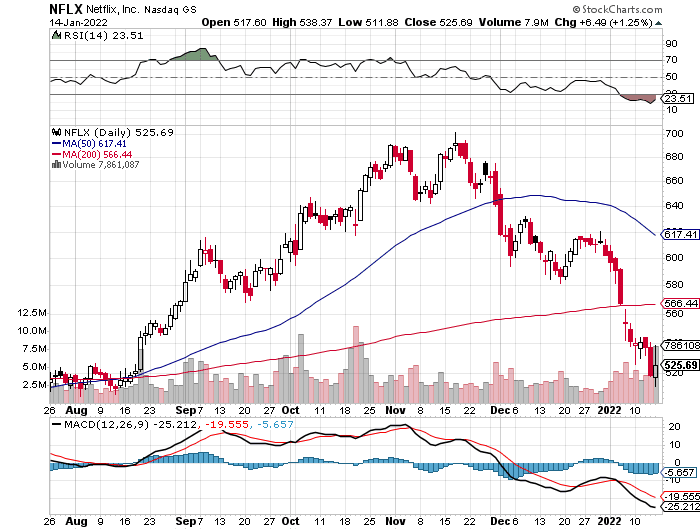Click the High 538.37 value
This screenshot has width=700, height=530.
pos(302,22)
